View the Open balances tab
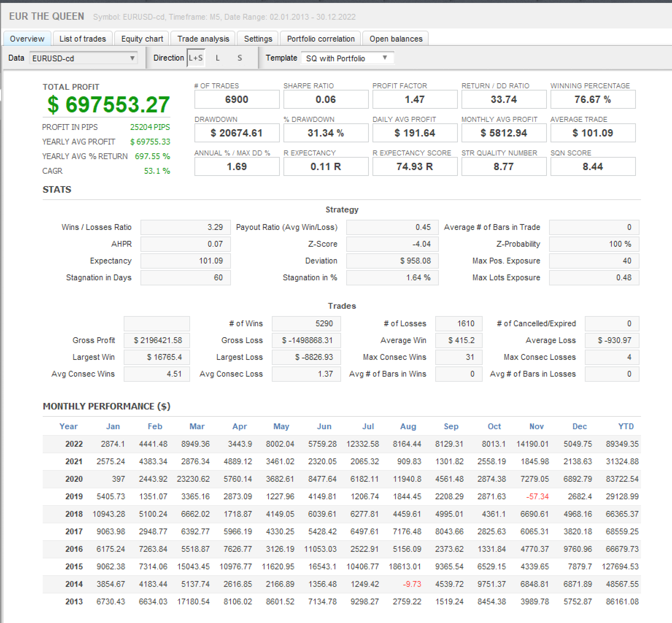 pos(396,39)
